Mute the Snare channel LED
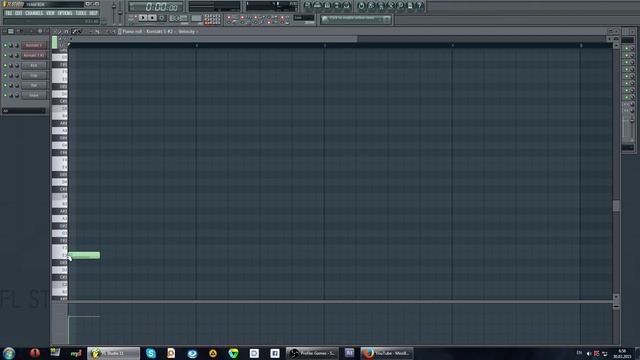The width and height of the screenshot is (640, 360). pos(5,96)
